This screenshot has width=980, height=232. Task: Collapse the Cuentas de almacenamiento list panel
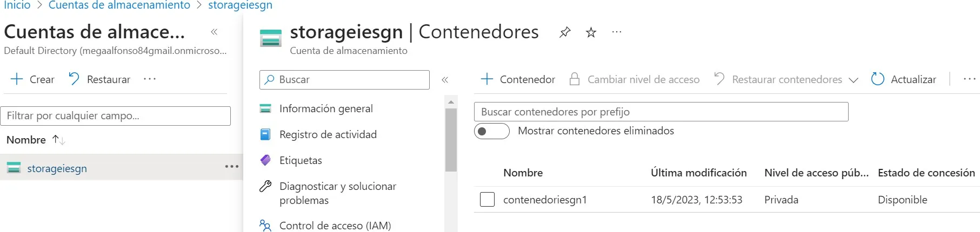pos(214,32)
